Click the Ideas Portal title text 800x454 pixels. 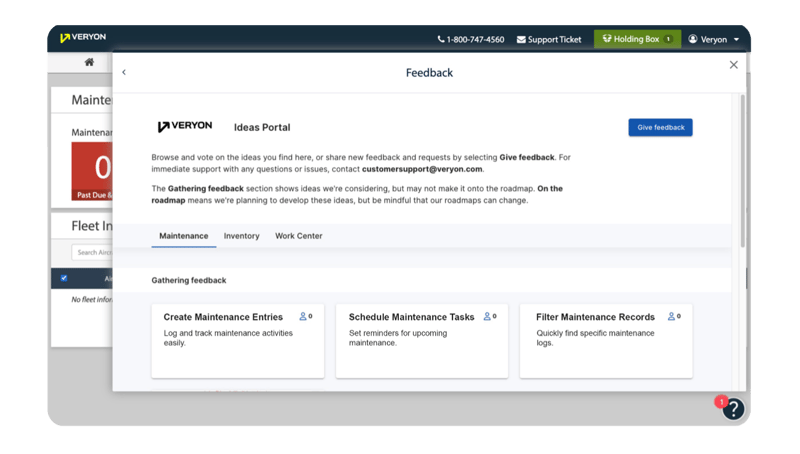[262, 128]
